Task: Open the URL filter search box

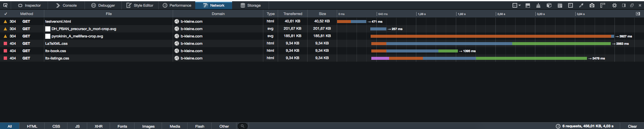Action: click(x=243, y=126)
